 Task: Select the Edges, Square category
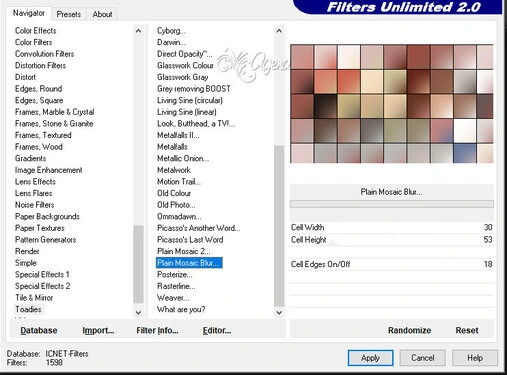click(39, 100)
